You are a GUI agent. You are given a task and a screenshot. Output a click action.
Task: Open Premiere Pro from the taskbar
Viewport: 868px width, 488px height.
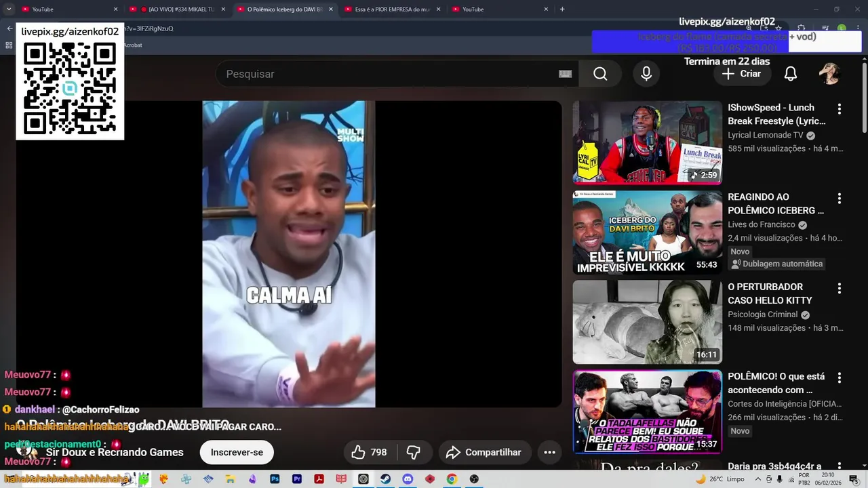point(297,479)
